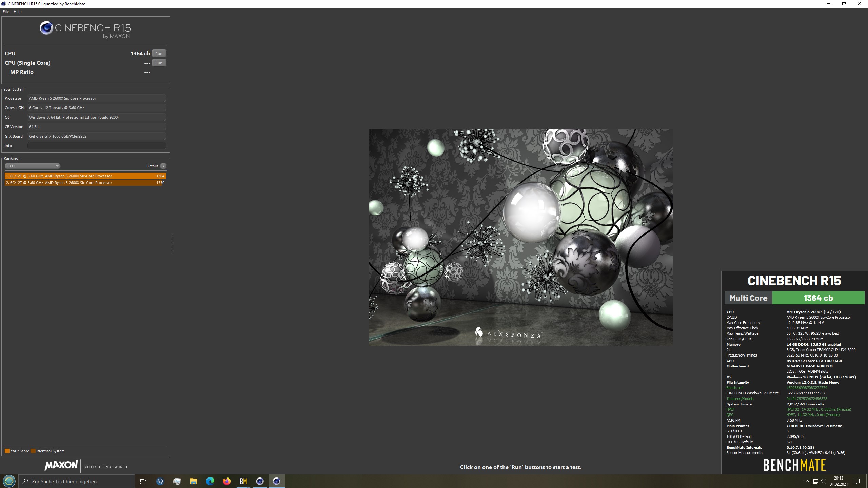This screenshot has width=868, height=488.
Task: Show hidden system tray icons
Action: coord(807,481)
